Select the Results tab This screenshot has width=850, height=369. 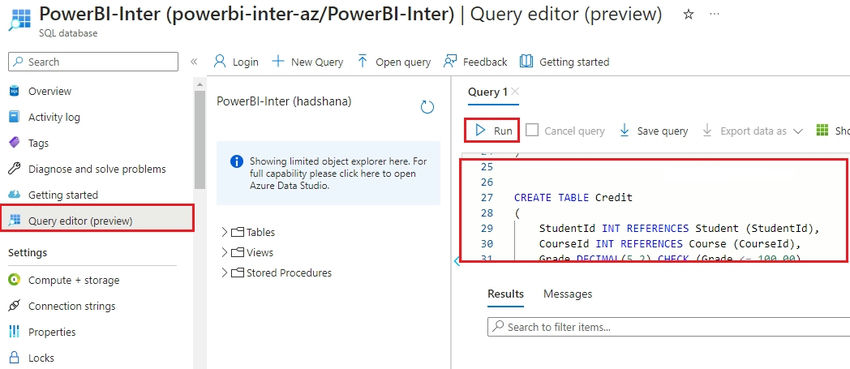506,294
